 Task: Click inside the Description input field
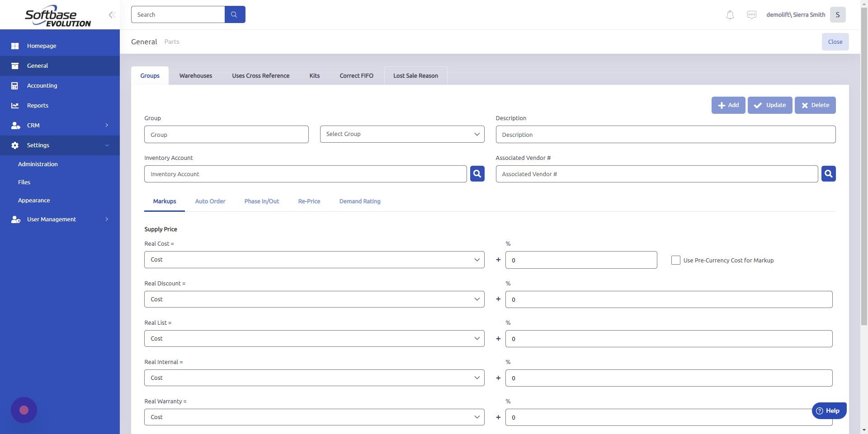click(665, 134)
